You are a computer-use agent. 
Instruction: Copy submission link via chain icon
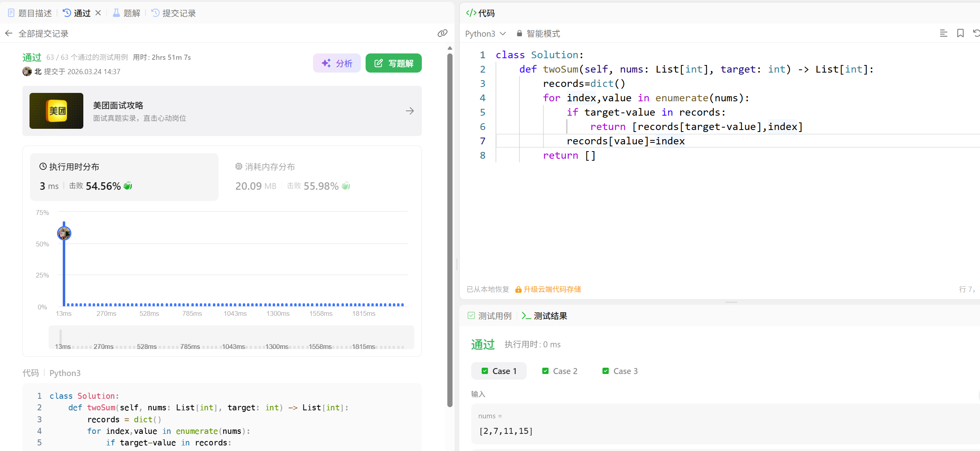(442, 33)
